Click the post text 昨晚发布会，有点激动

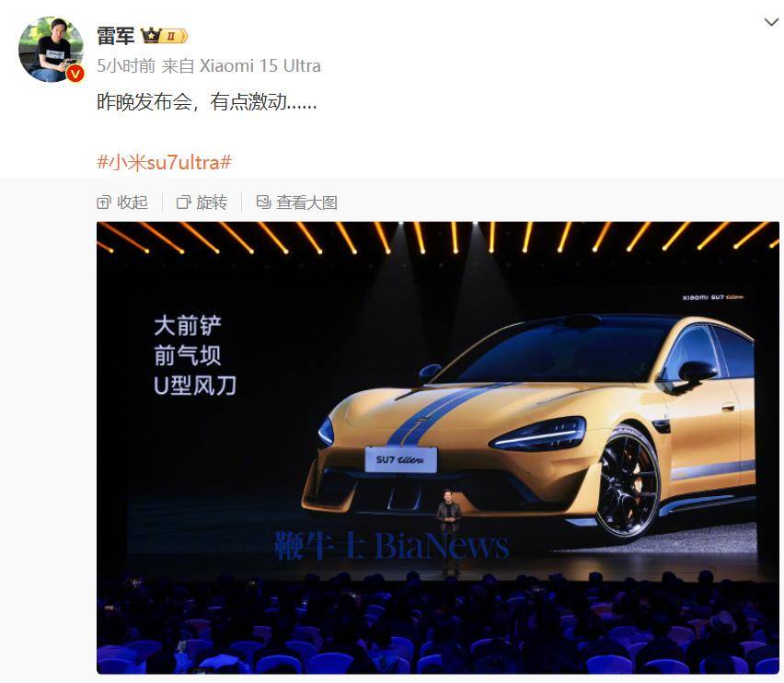[206, 102]
